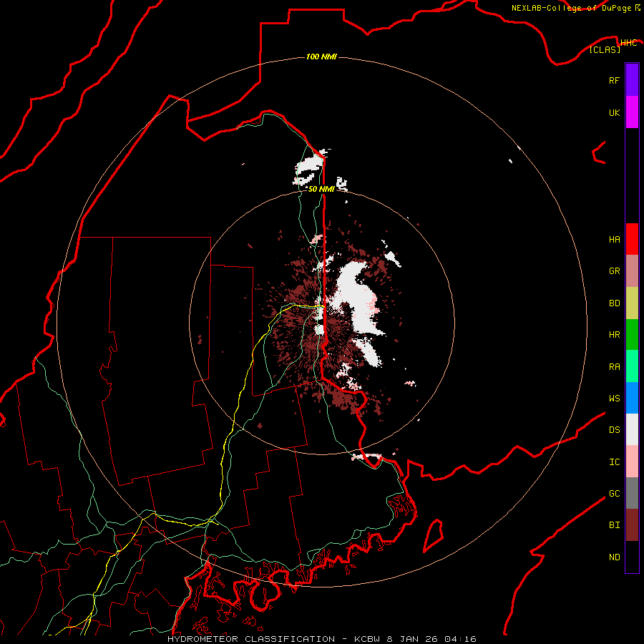
Task: Click the WS legend label
Action: coord(614,399)
